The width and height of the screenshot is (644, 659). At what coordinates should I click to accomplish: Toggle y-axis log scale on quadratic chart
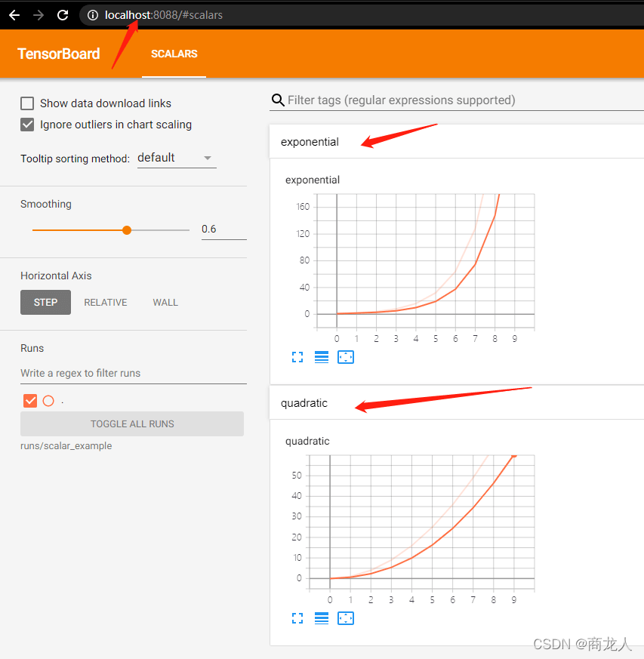tap(322, 618)
